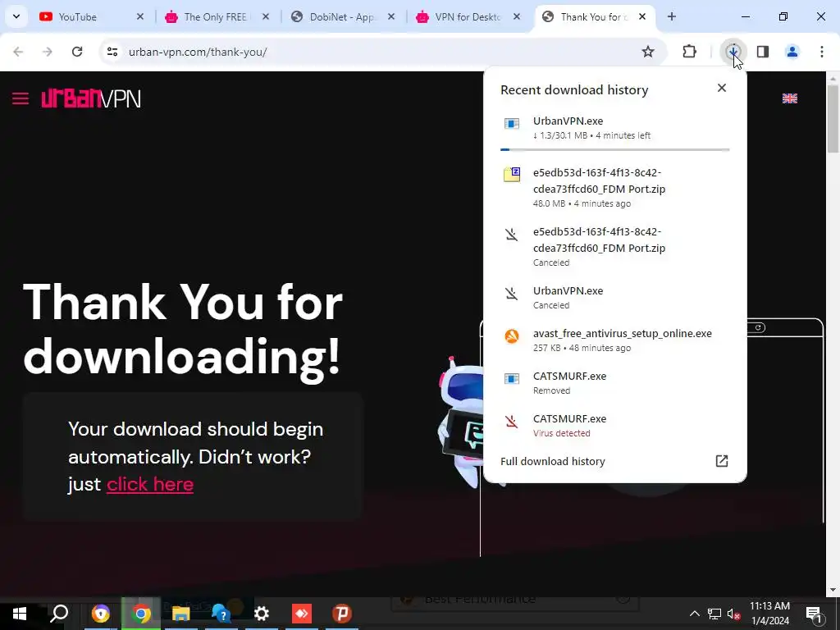Switch to VPN for Desktop tab

click(466, 16)
